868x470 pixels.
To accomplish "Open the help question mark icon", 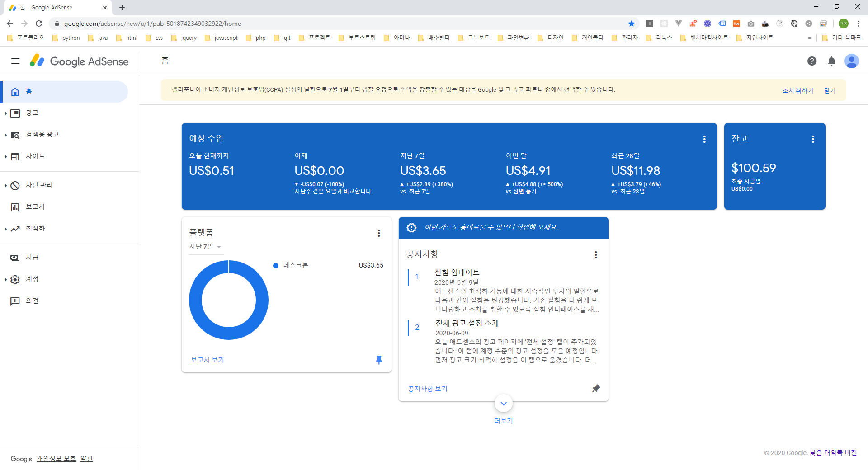I will pyautogui.click(x=812, y=61).
